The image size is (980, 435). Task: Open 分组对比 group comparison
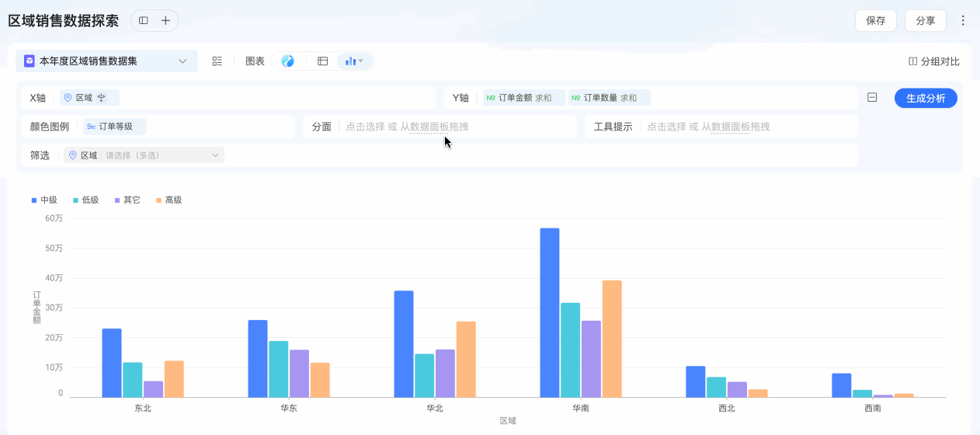coord(934,61)
